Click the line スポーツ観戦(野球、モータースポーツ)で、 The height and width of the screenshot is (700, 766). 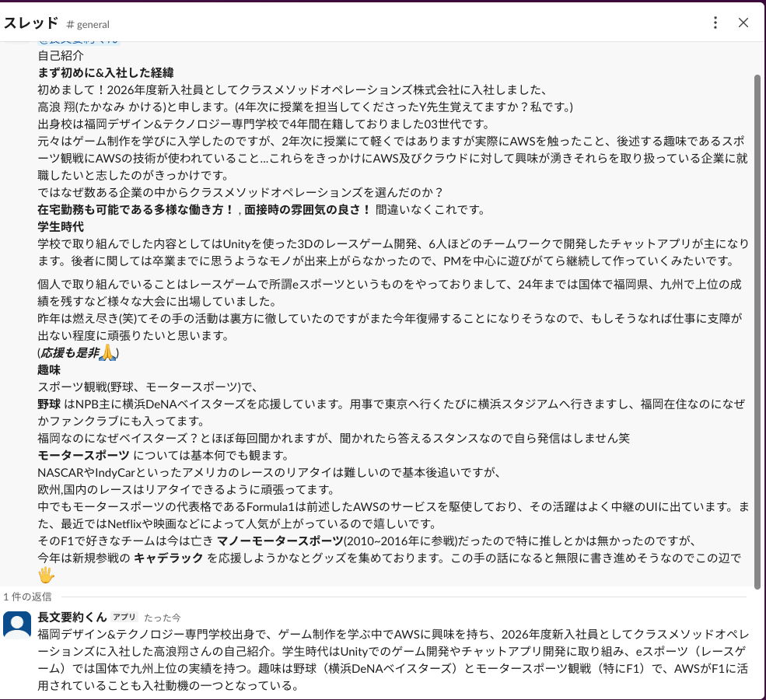click(148, 387)
